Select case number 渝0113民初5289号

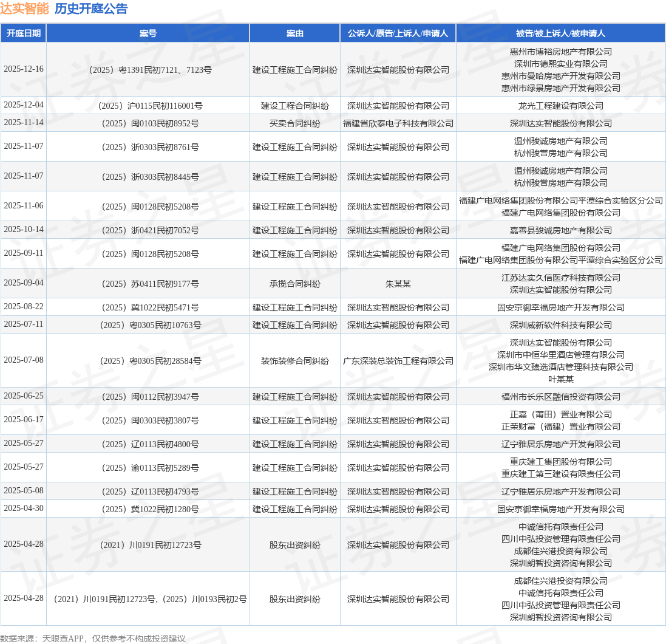(x=150, y=468)
